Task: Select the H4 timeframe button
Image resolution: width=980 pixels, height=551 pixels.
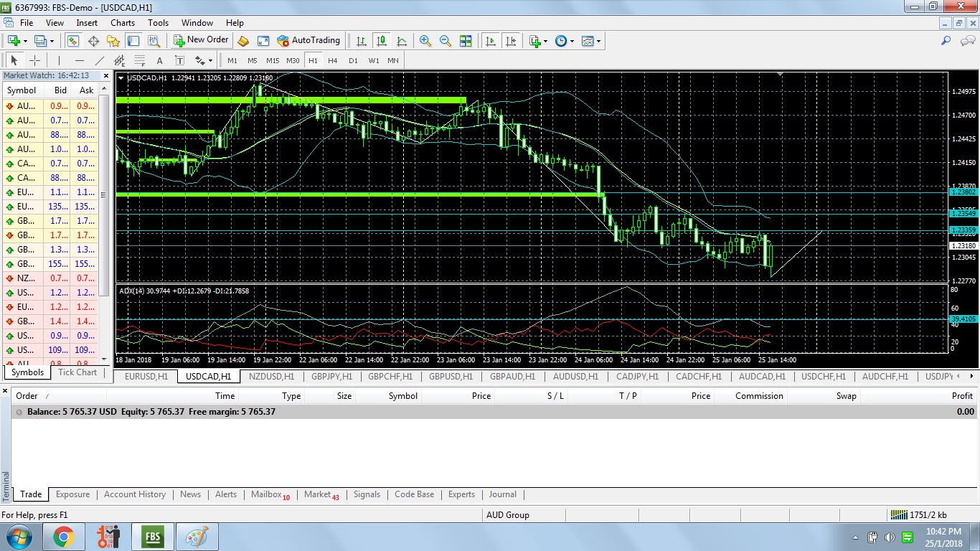Action: tap(333, 60)
